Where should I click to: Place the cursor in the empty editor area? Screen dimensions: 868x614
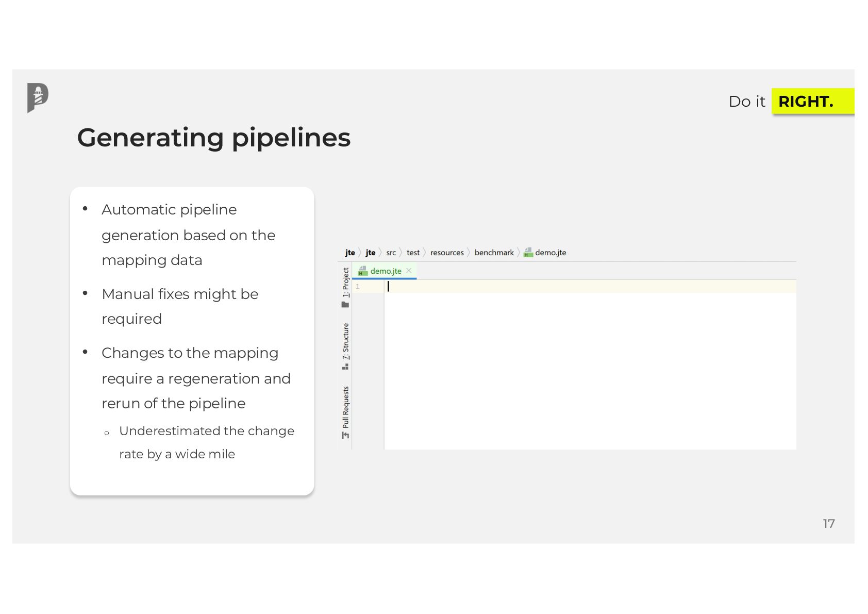588,371
